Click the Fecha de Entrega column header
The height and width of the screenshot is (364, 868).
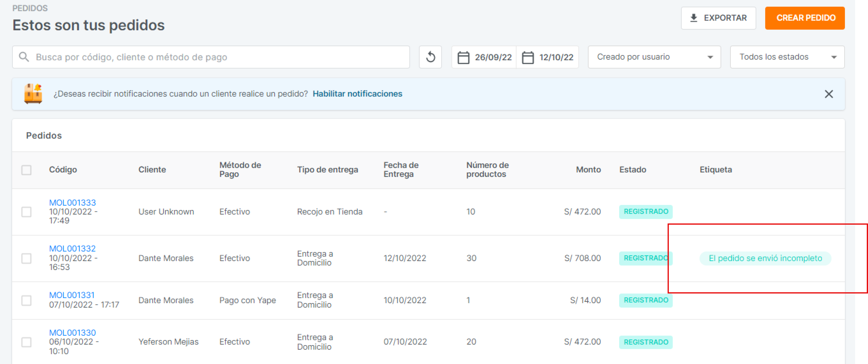tap(401, 169)
